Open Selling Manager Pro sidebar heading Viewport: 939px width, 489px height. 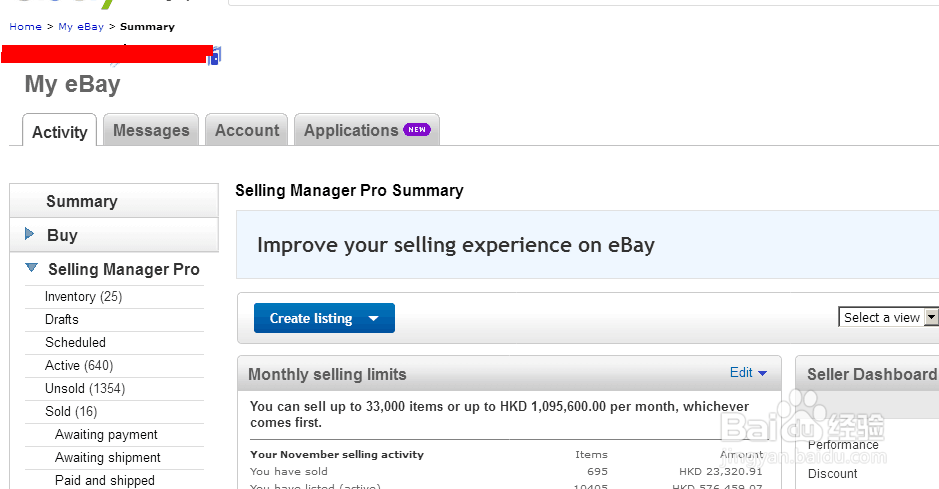tap(124, 269)
